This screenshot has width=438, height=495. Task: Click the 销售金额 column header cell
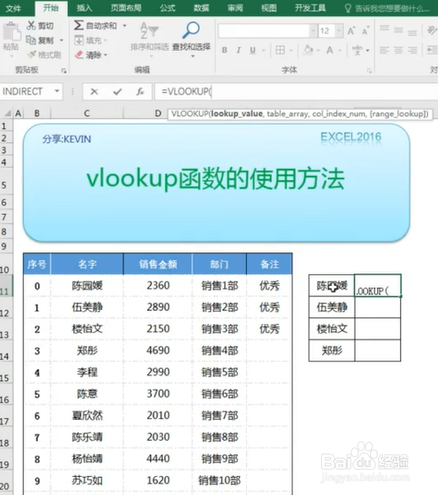coord(158,264)
